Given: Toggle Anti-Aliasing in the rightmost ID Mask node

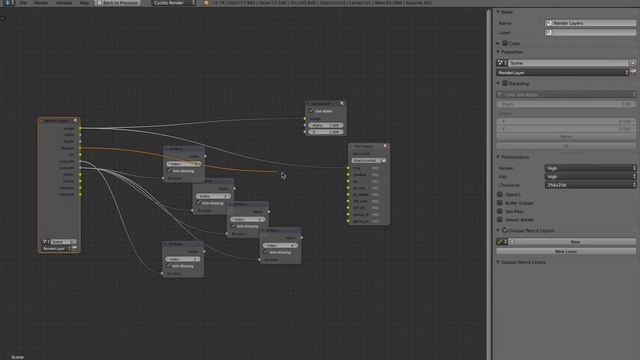Looking at the screenshot, I should (266, 252).
